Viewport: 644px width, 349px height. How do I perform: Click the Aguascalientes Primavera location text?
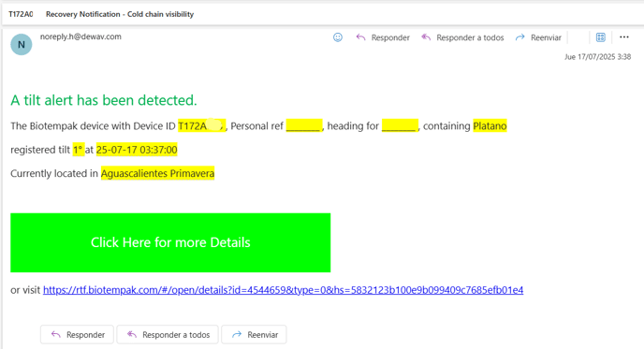[x=157, y=174]
